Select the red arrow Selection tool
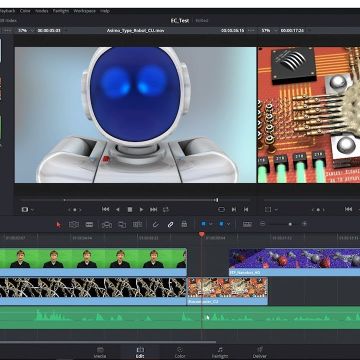 pyautogui.click(x=59, y=224)
